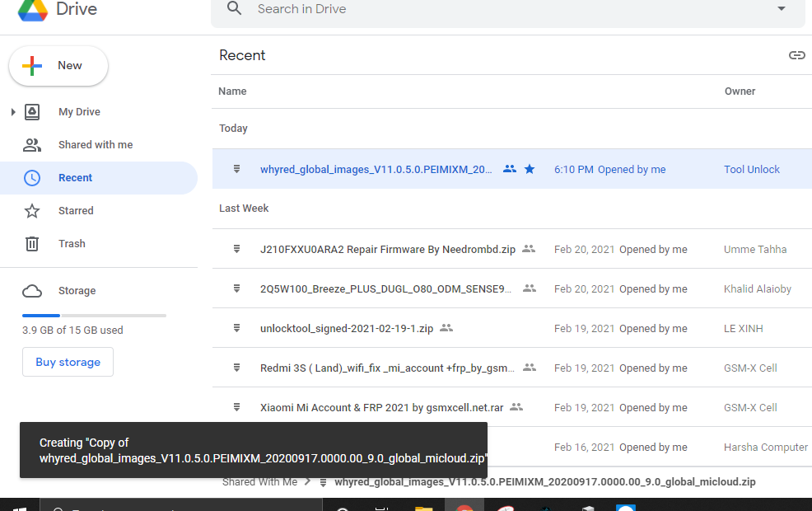Viewport: 812px width, 511px height.
Task: Select J210FXXU0ARA2 Repair Firmware By Needrombd.zip
Action: (387, 249)
